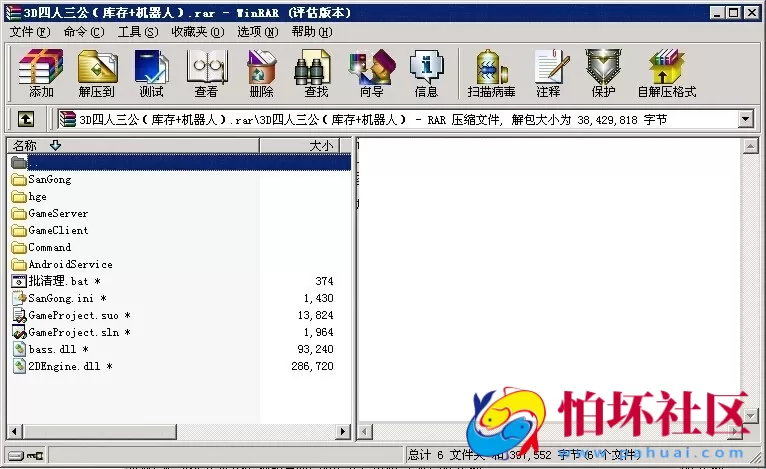Click the archive path field in the address bar
766x469 pixels.
coord(398,119)
